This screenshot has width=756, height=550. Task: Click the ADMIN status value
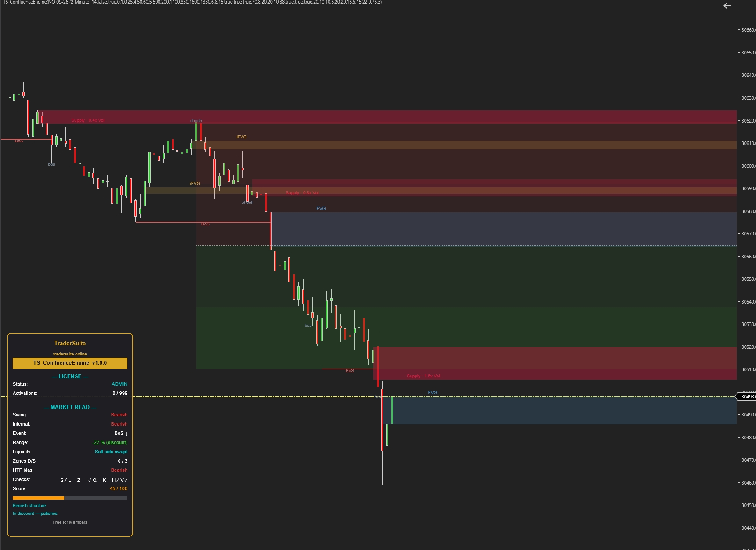click(119, 384)
